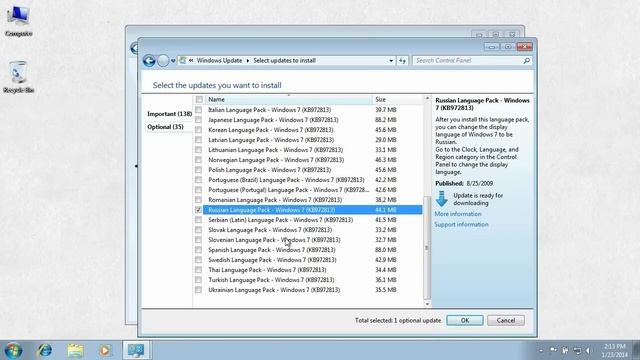Click the Forward navigation arrow button
640x360 pixels.
click(x=163, y=61)
